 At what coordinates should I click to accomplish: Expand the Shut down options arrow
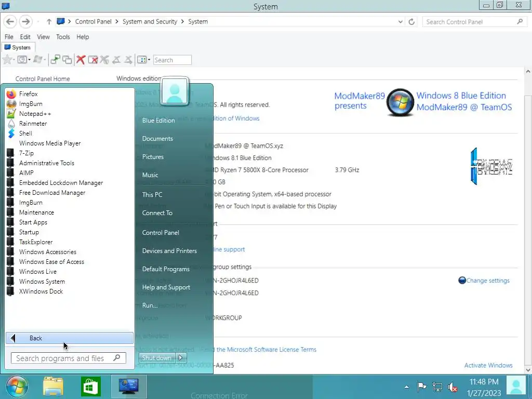(180, 357)
